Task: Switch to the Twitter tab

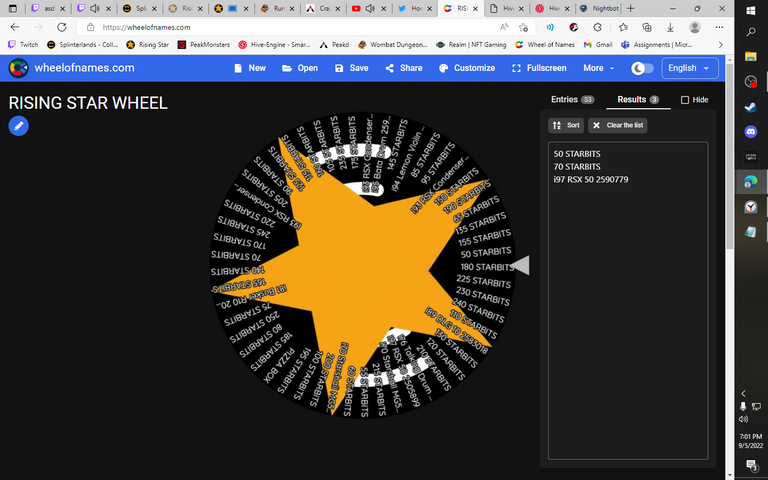Action: [415, 8]
